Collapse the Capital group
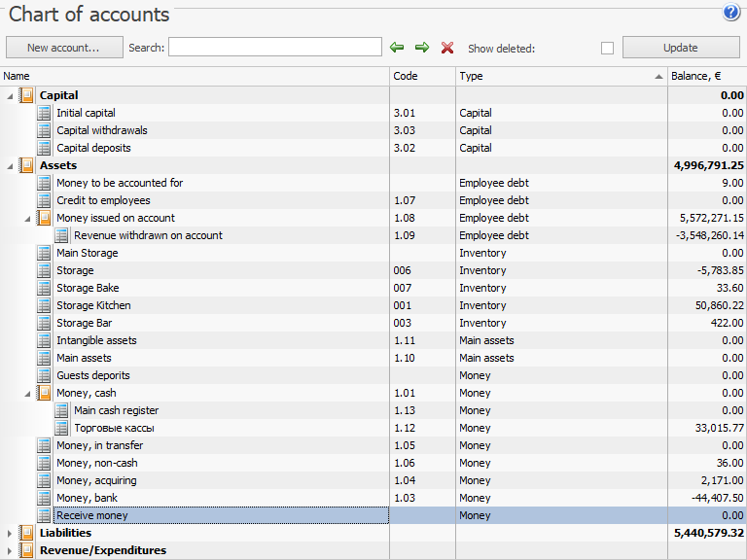747x560 pixels. 11,95
